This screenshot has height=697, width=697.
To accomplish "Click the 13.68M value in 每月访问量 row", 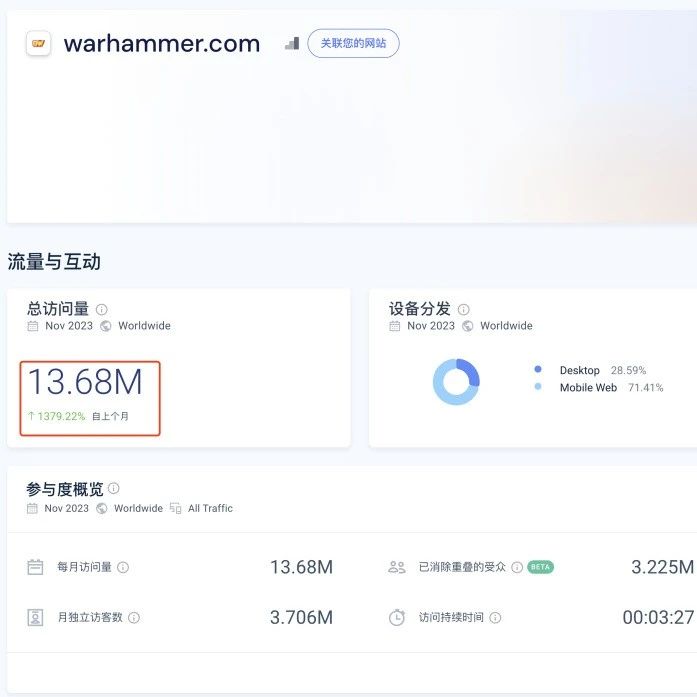I will coord(301,567).
